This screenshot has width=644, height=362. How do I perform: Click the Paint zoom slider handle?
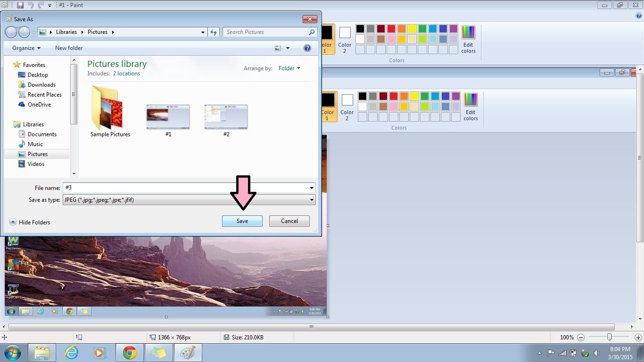click(x=609, y=337)
